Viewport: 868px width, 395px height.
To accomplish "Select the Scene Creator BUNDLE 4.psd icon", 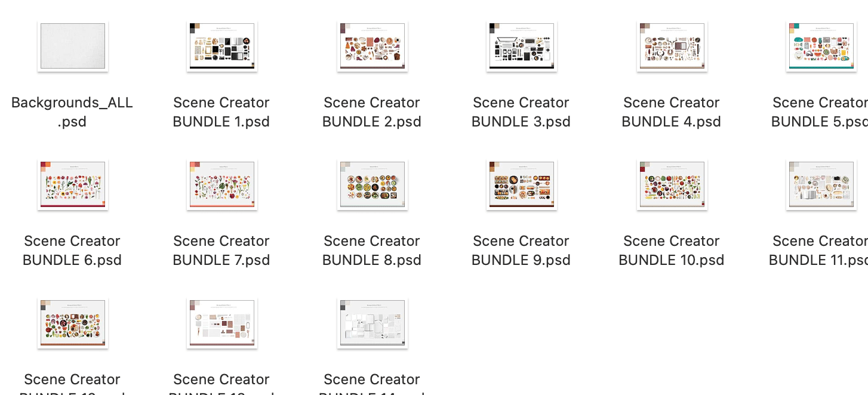I will (672, 46).
